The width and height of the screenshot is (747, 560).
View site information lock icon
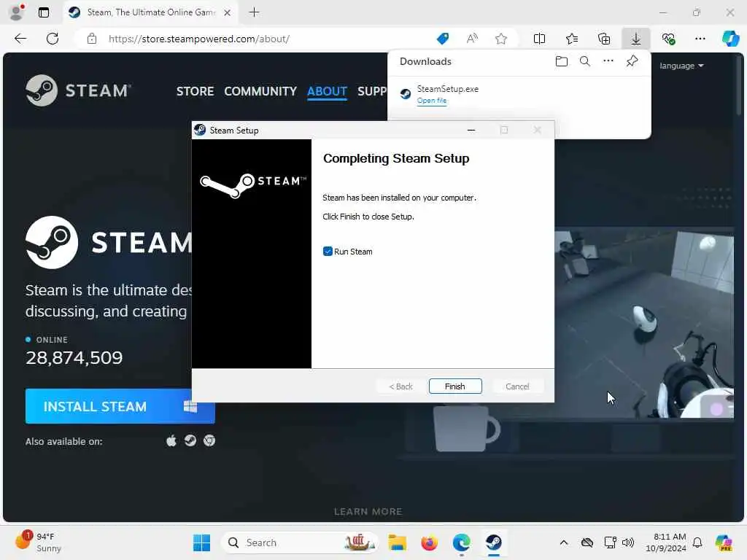(92, 39)
